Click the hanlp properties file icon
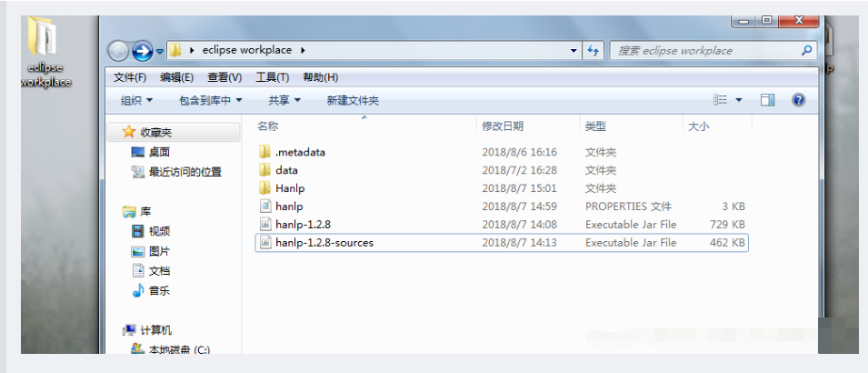The width and height of the screenshot is (868, 373). (x=265, y=207)
